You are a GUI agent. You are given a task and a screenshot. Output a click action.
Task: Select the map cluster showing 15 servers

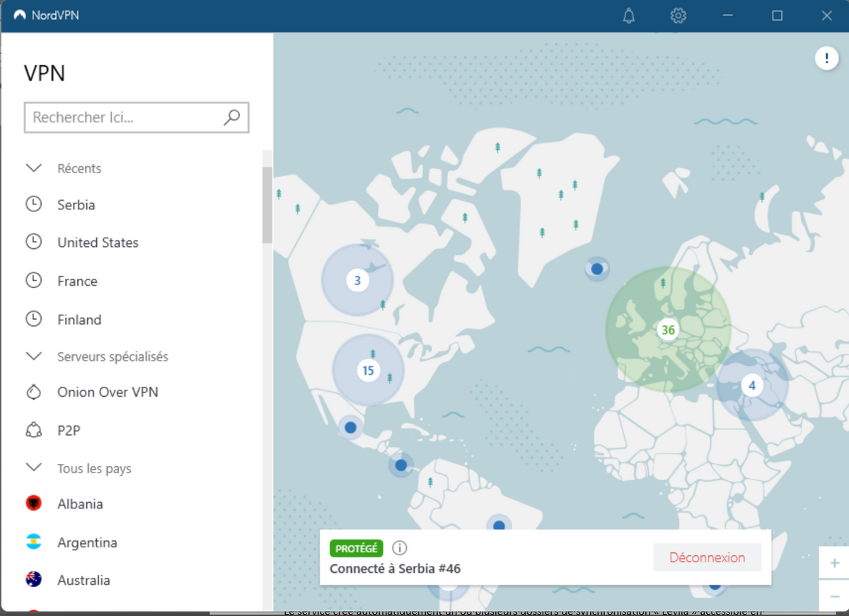point(368,370)
